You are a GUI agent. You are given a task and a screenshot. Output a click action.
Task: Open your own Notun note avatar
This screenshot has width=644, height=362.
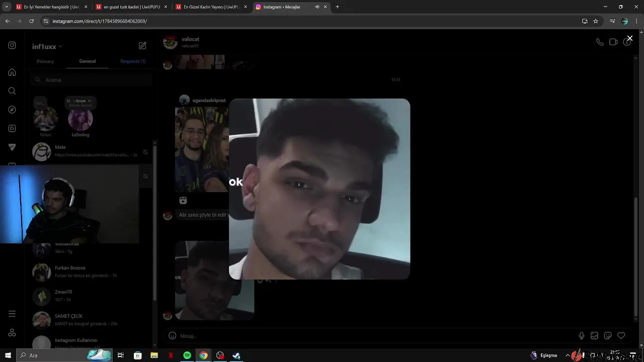point(46,119)
